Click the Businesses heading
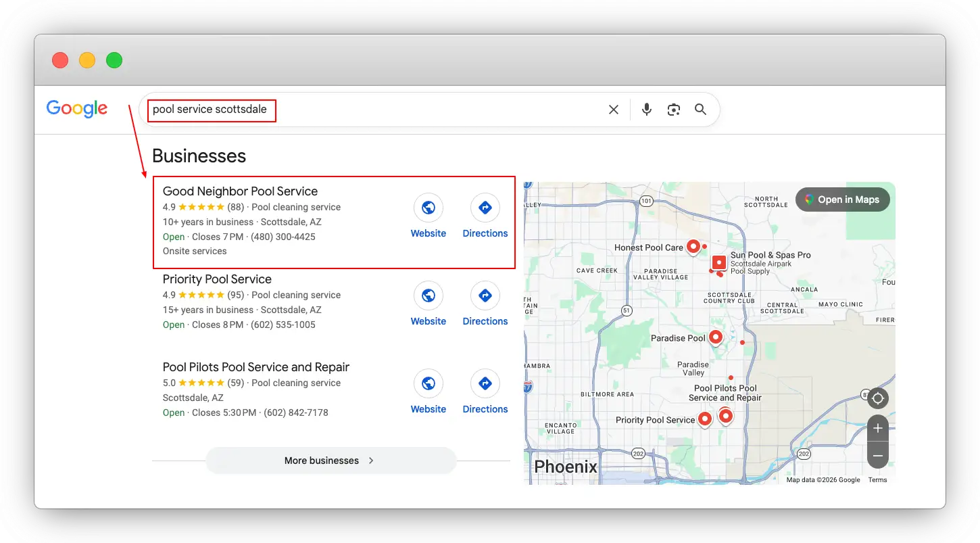This screenshot has width=980, height=543. (199, 156)
